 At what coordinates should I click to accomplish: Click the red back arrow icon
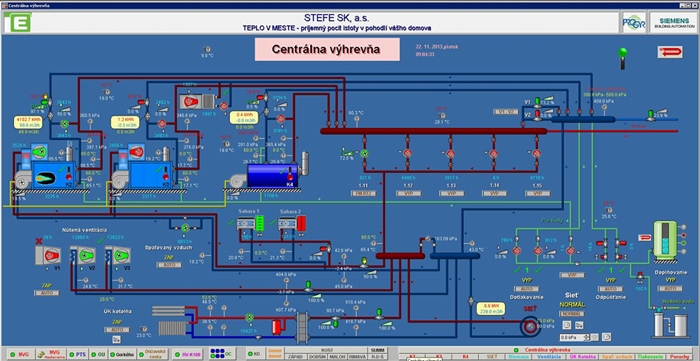click(x=670, y=52)
